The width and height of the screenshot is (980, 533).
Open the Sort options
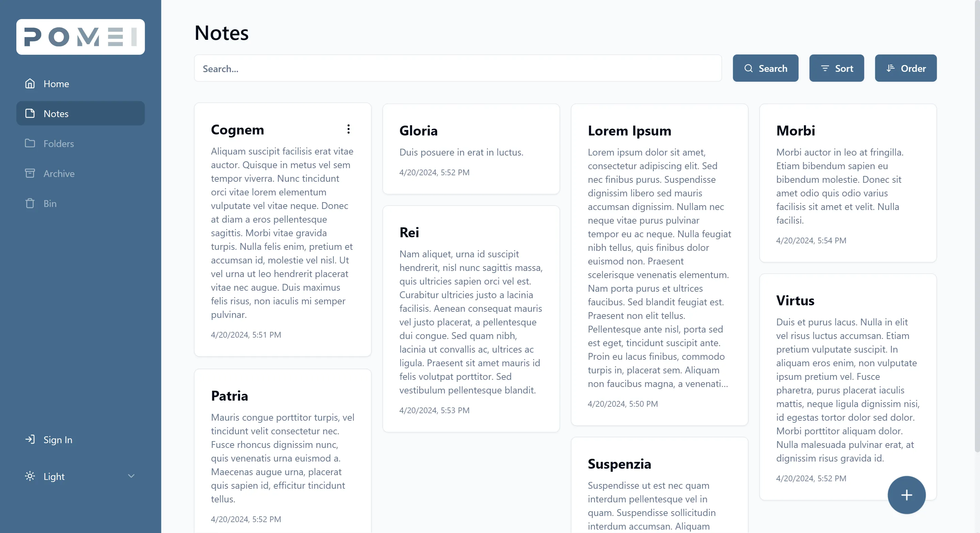836,68
